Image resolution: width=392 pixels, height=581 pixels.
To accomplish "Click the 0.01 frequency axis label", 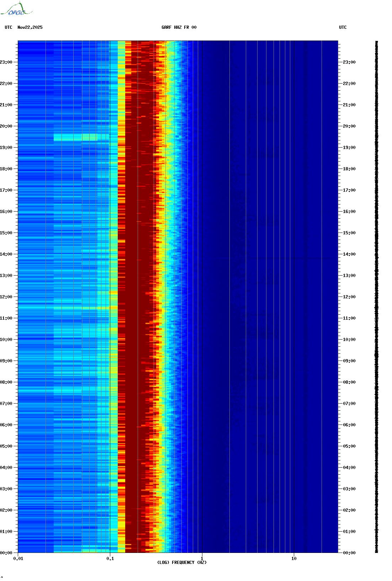I will click(x=18, y=559).
